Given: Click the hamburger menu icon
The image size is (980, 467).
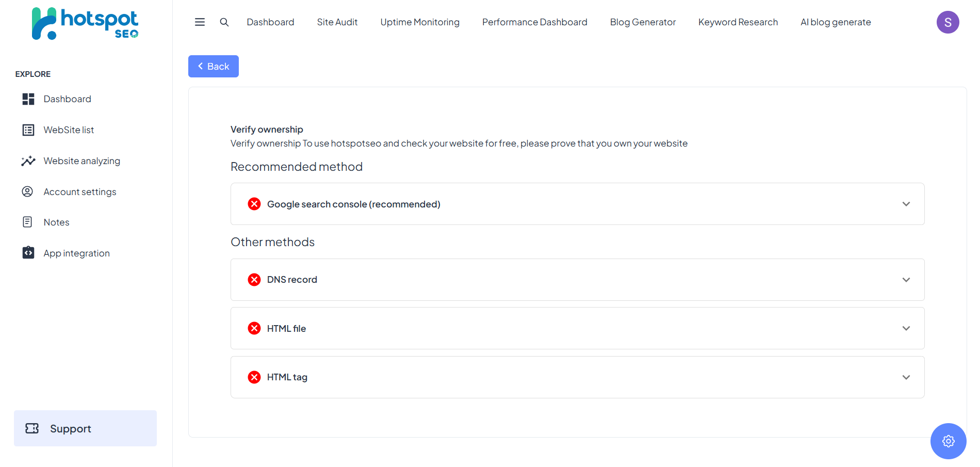Looking at the screenshot, I should [200, 22].
